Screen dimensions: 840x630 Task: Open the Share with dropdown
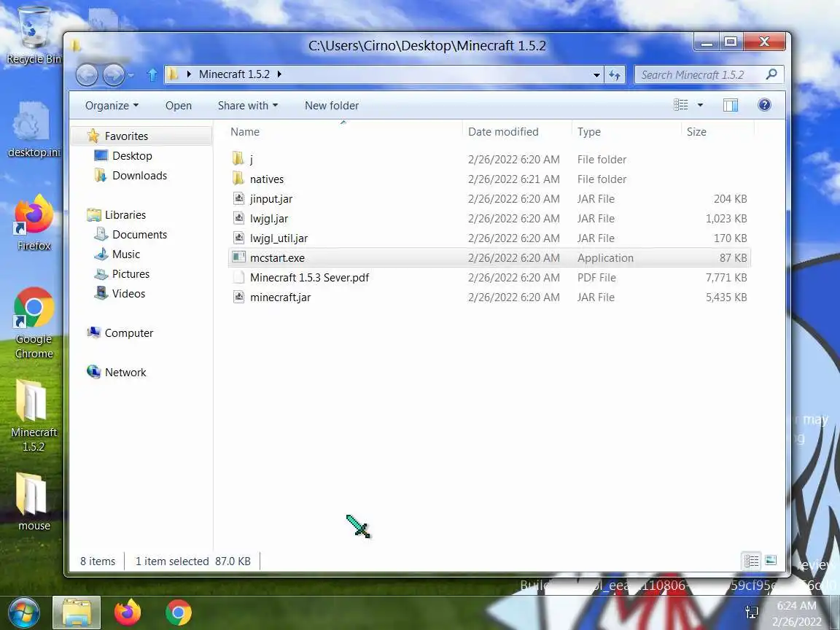tap(247, 106)
